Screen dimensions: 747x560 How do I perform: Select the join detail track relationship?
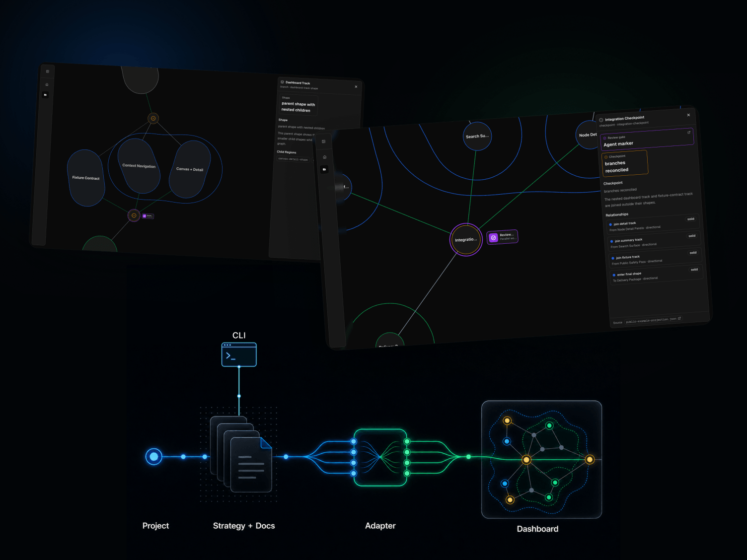653,225
